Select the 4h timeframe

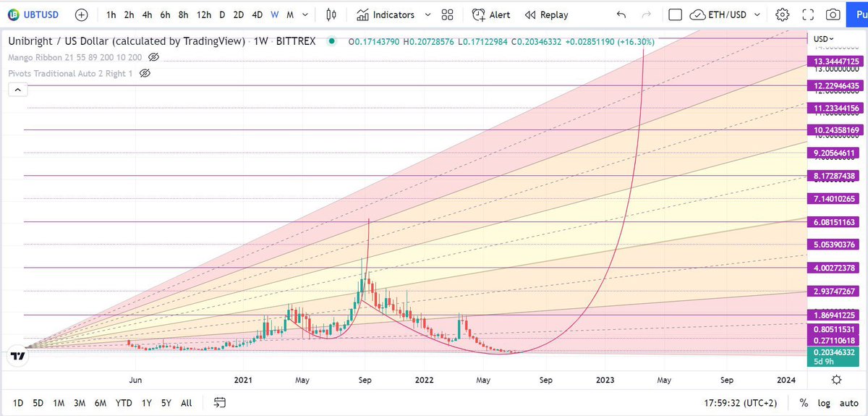tap(147, 14)
